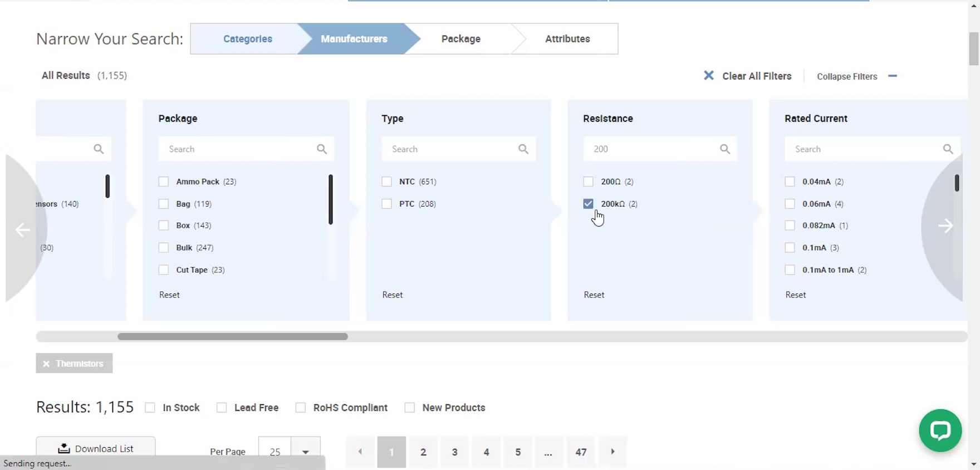The height and width of the screenshot is (470, 980).
Task: Reset the Resistance filter
Action: click(x=594, y=295)
